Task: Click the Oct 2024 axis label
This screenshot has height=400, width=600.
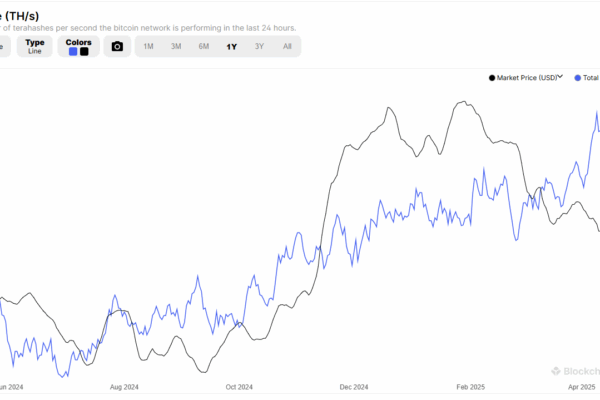Action: coord(239,387)
